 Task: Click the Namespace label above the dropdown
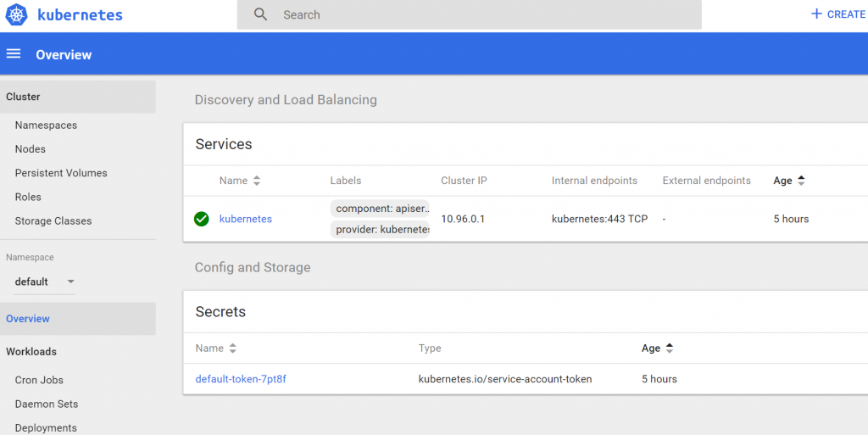[30, 257]
